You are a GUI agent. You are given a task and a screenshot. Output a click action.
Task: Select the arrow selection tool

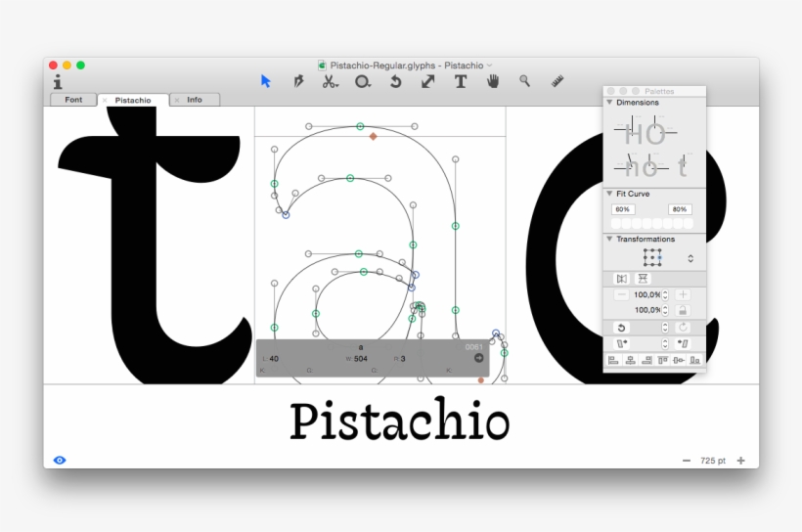[x=266, y=81]
